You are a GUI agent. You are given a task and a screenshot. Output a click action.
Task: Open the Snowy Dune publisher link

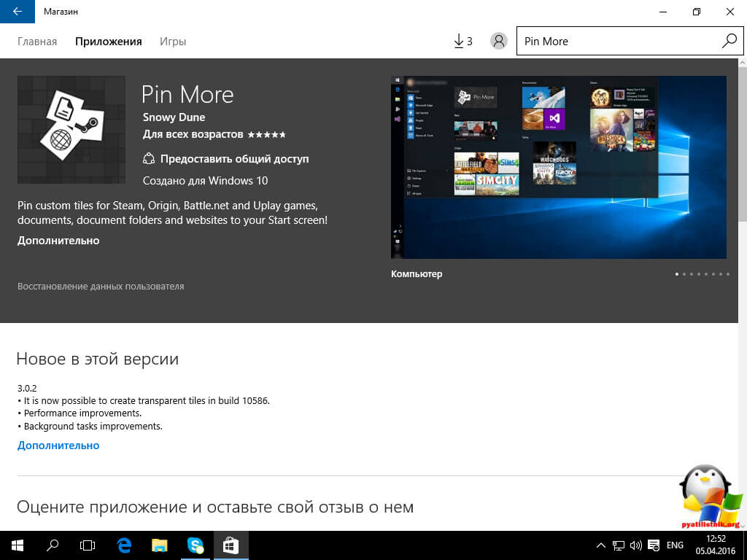pos(174,117)
